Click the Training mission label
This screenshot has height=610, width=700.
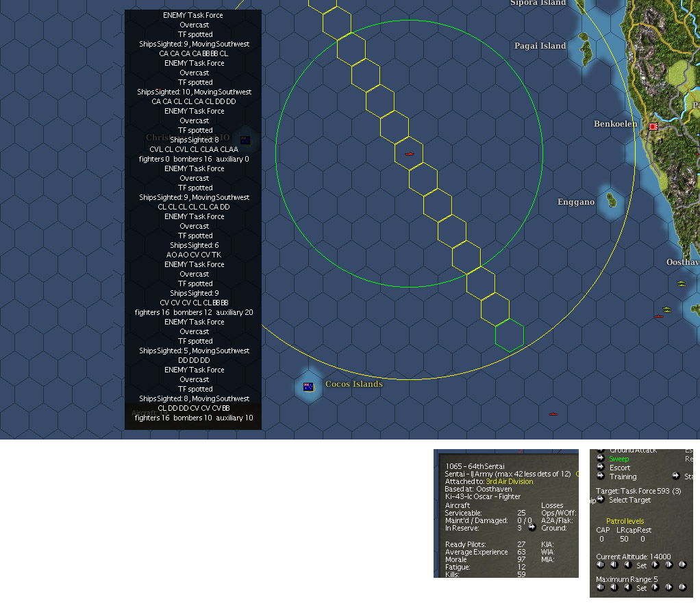coord(623,476)
